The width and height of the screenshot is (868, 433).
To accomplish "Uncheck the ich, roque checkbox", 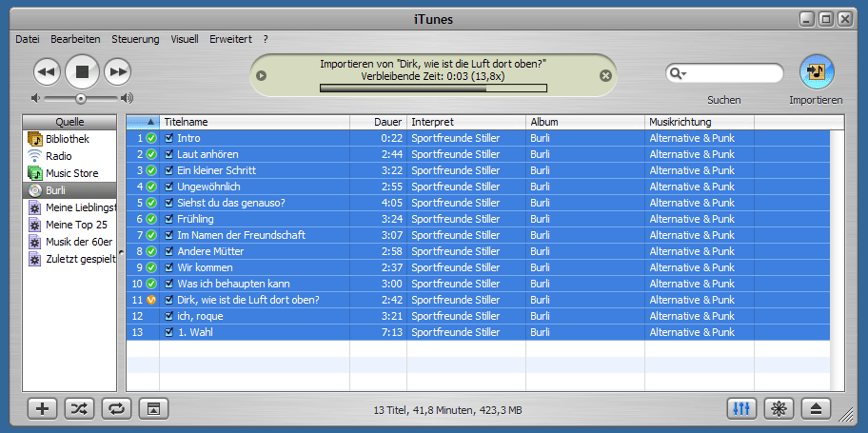I will click(x=168, y=316).
